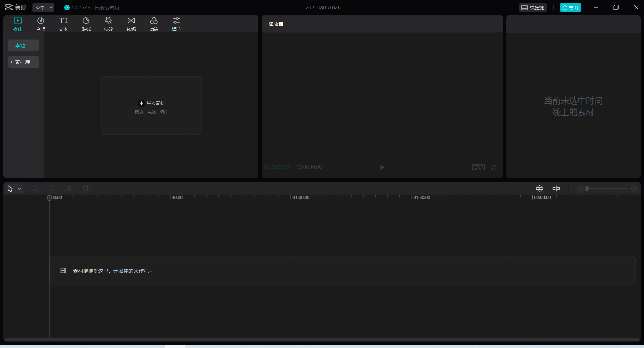The height and width of the screenshot is (348, 644).
Task: Toggle player fullscreen mode
Action: [x=494, y=167]
